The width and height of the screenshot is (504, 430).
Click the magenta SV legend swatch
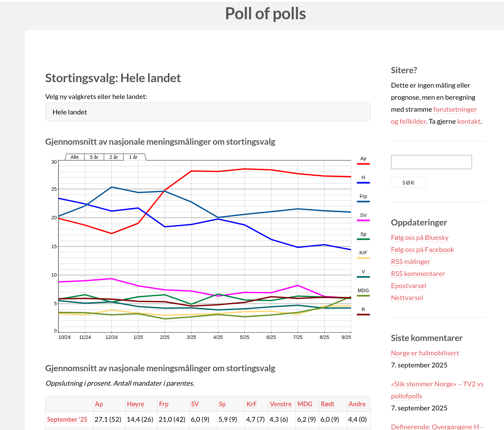(363, 220)
